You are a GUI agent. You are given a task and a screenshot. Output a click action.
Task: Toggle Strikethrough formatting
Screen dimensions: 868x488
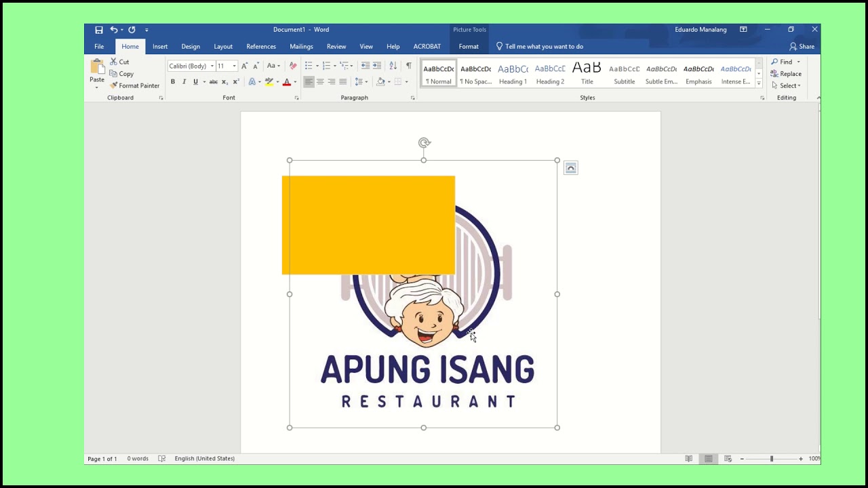(x=213, y=82)
